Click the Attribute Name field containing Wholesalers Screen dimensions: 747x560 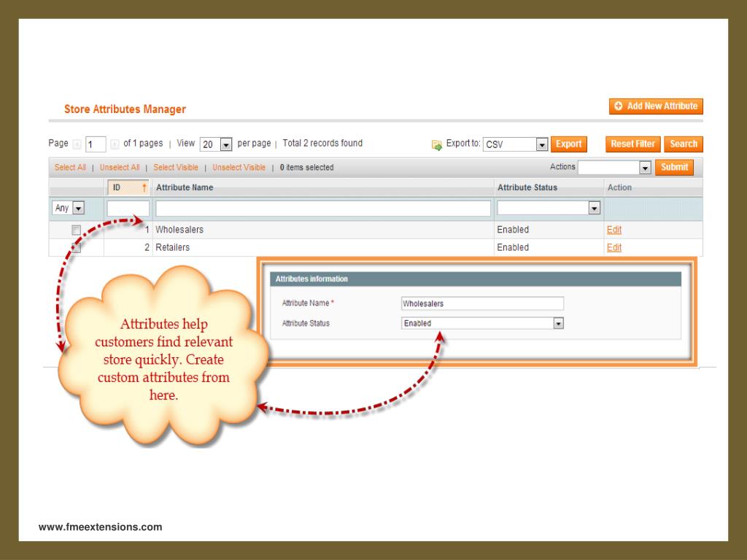483,303
